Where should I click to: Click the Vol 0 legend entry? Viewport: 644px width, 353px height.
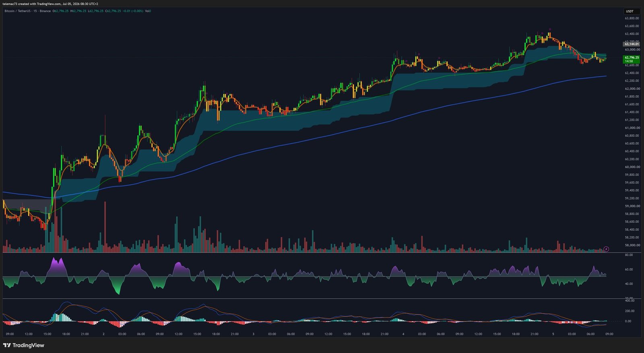click(148, 11)
